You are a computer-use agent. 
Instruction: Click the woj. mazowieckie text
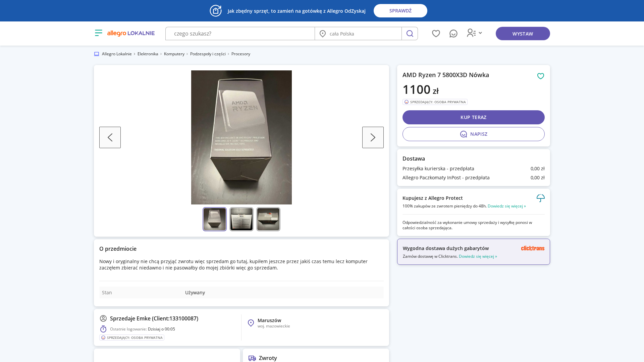point(274,326)
